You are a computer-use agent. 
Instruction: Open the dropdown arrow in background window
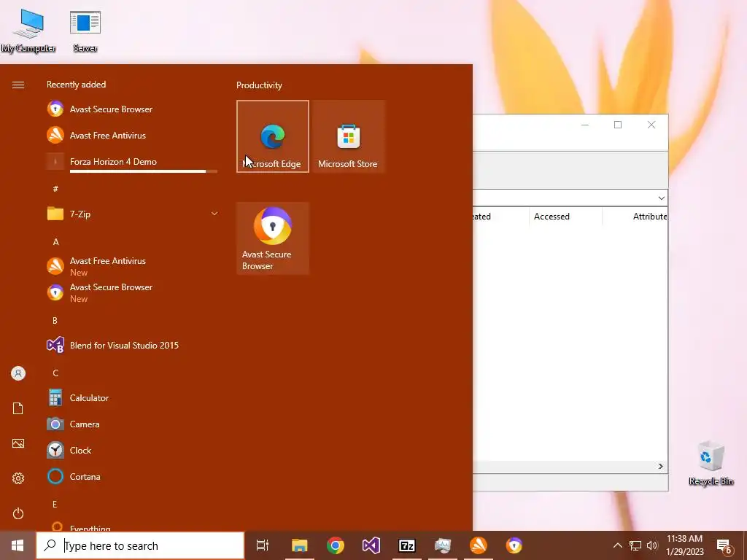pyautogui.click(x=661, y=198)
